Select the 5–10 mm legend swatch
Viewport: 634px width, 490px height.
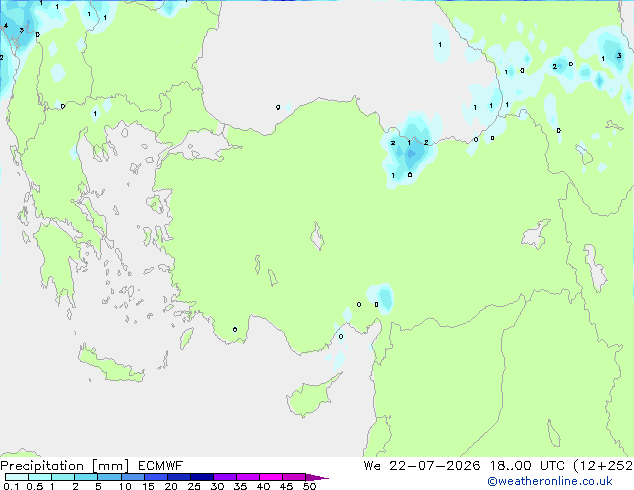[x=109, y=477]
